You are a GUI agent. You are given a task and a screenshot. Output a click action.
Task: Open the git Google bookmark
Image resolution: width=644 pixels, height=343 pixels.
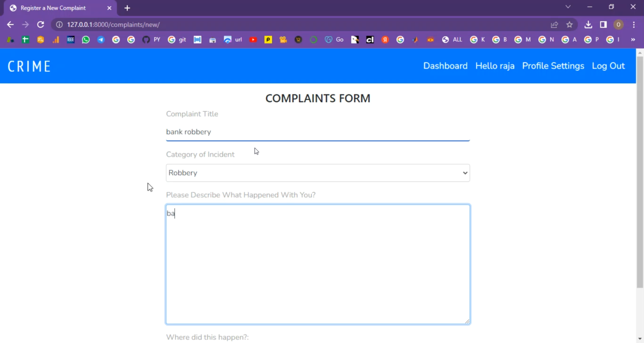pyautogui.click(x=177, y=39)
